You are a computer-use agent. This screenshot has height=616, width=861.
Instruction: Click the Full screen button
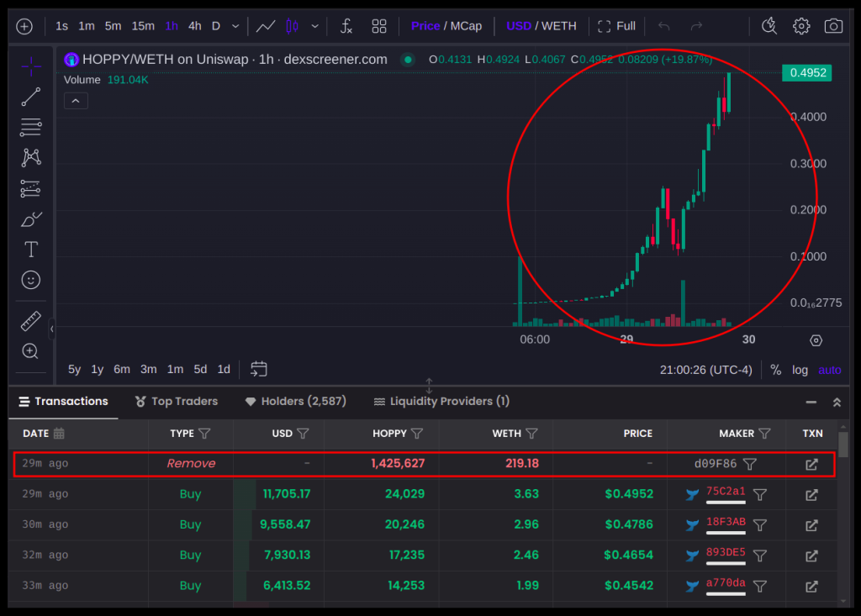click(616, 26)
